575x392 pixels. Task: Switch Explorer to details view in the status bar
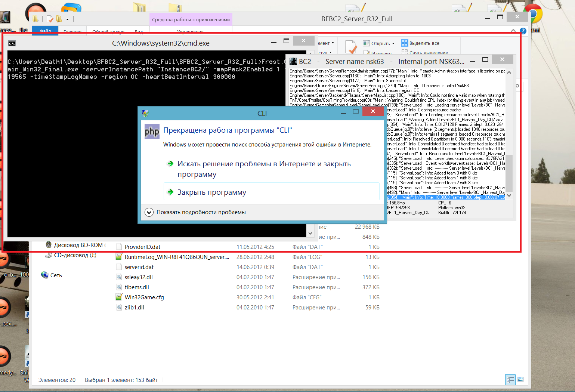click(510, 380)
